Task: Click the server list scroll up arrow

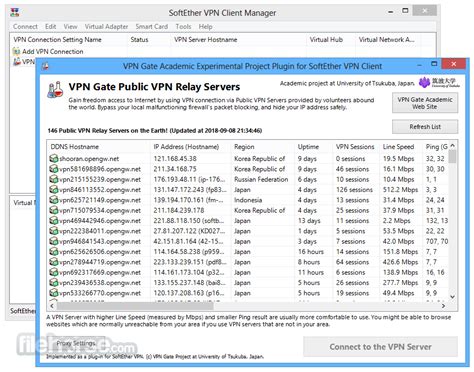Action: coord(452,145)
